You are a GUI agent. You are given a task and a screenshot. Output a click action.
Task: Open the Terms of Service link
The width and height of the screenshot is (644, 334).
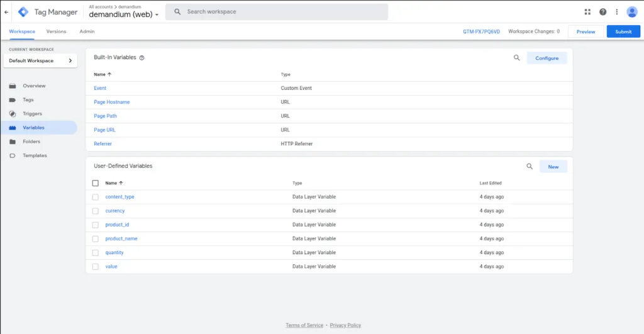[x=304, y=325]
